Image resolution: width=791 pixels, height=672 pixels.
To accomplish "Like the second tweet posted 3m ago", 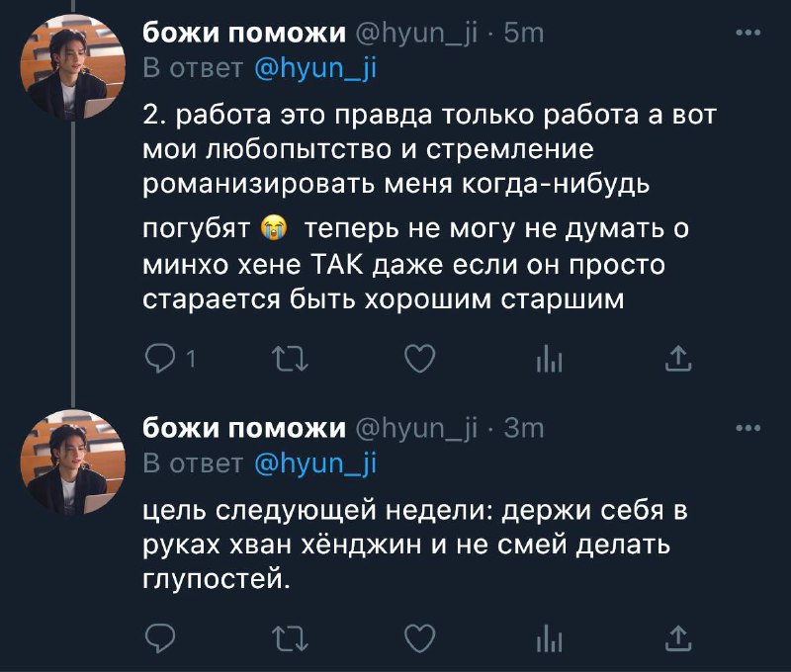I will pyautogui.click(x=420, y=638).
